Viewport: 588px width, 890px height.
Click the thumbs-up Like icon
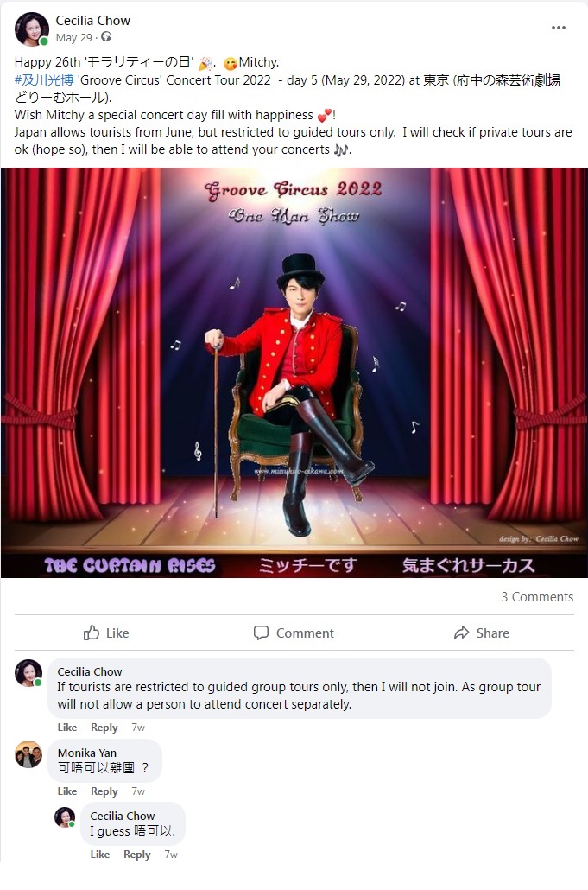point(92,633)
